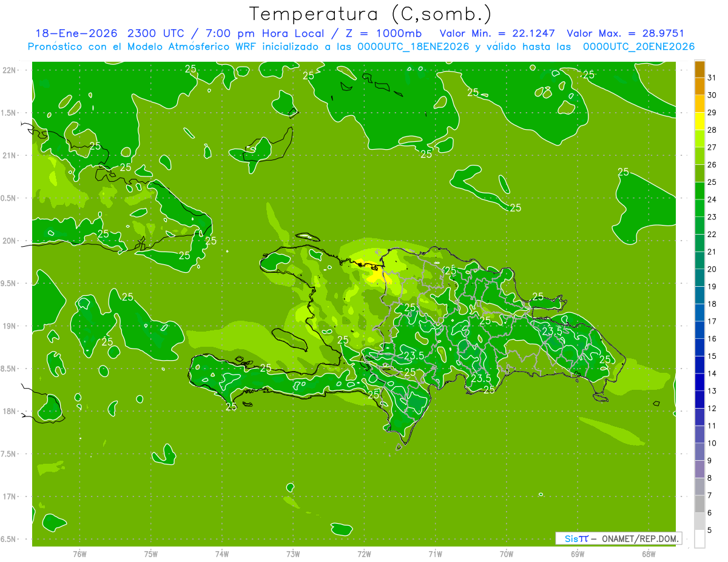
Task: Click the colorbar scale label '7'
Action: pos(710,495)
